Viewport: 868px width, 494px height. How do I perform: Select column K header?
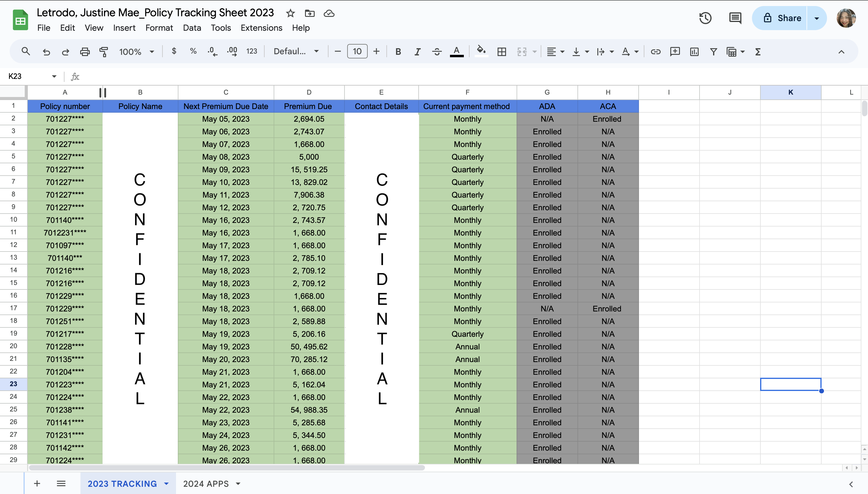[791, 92]
